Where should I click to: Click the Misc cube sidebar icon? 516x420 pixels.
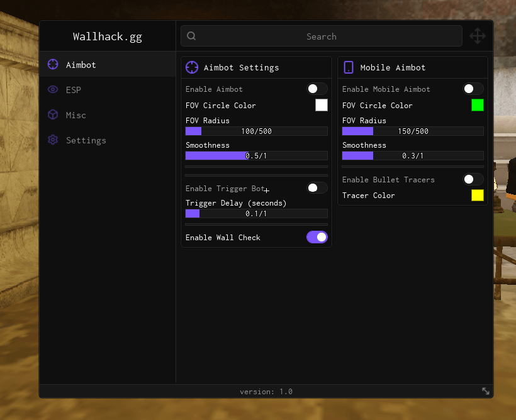53,115
